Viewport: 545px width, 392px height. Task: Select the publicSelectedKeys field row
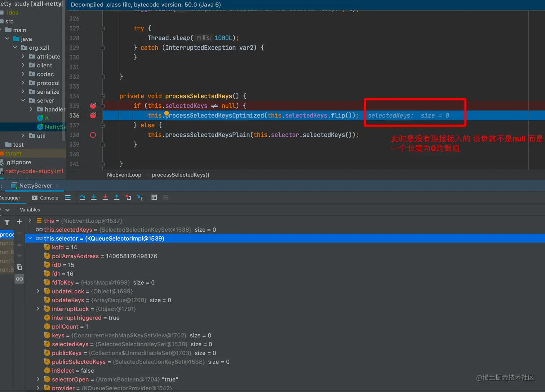(285, 362)
